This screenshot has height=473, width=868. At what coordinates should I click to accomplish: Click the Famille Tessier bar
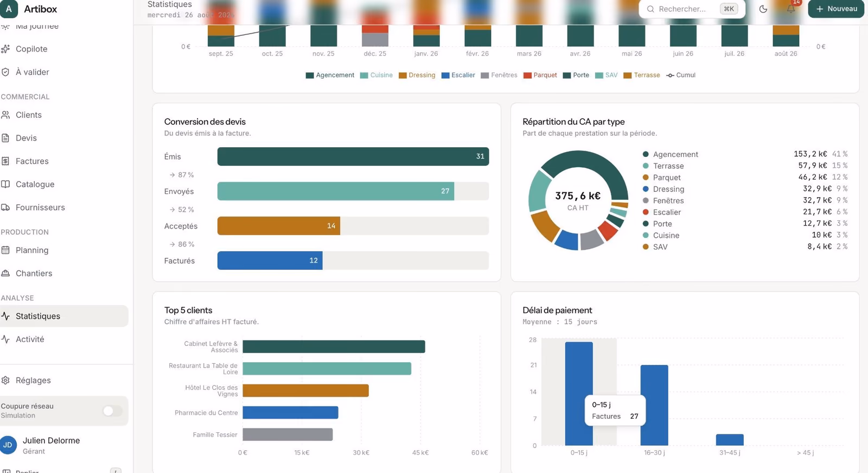[288, 434]
